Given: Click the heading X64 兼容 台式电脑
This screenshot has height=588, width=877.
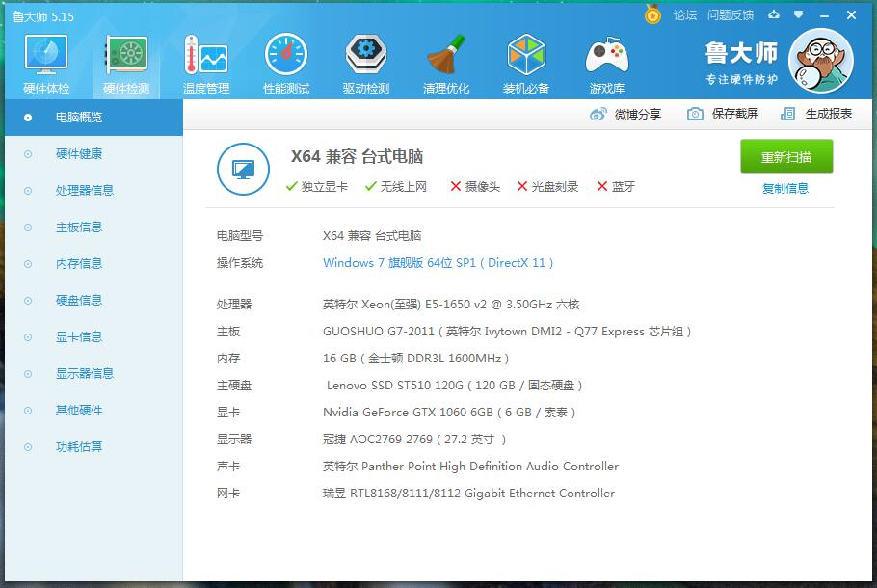Looking at the screenshot, I should click(357, 157).
